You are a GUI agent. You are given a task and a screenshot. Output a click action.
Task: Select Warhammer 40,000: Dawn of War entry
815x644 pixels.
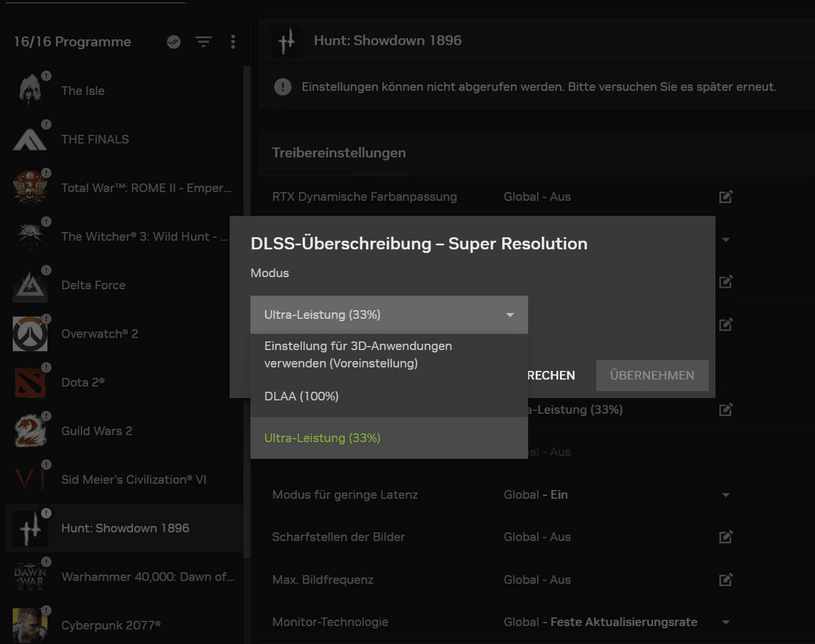(x=124, y=577)
